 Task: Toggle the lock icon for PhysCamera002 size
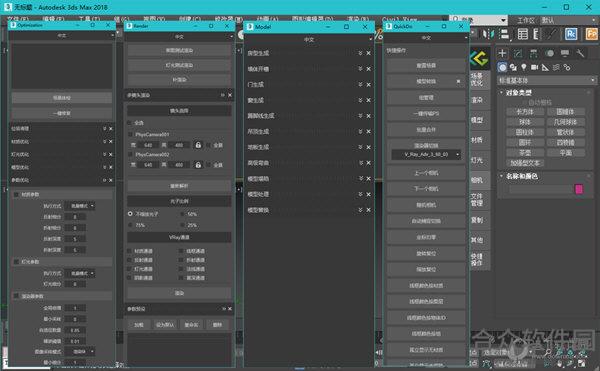tap(198, 165)
